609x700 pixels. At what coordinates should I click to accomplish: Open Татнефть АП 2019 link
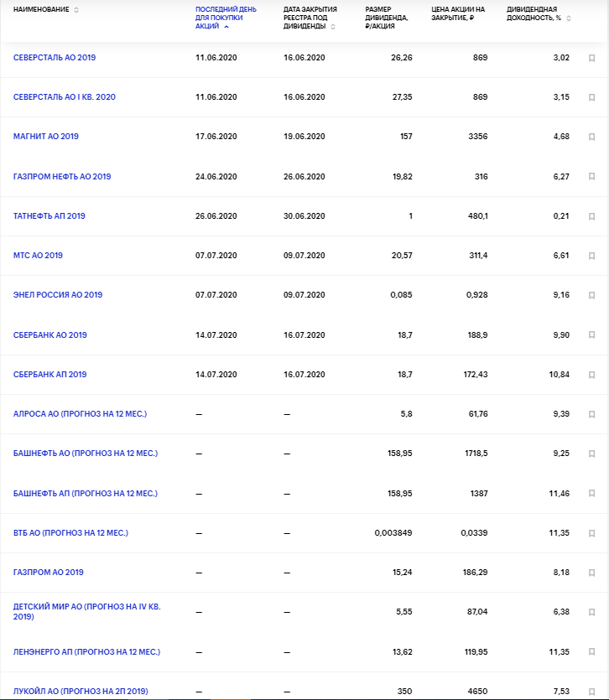coord(49,215)
